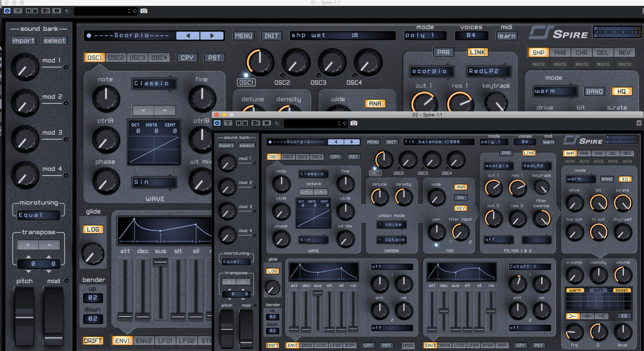644x351 pixels.
Task: Click the INIT button in 02 Spire window
Action: (x=391, y=142)
